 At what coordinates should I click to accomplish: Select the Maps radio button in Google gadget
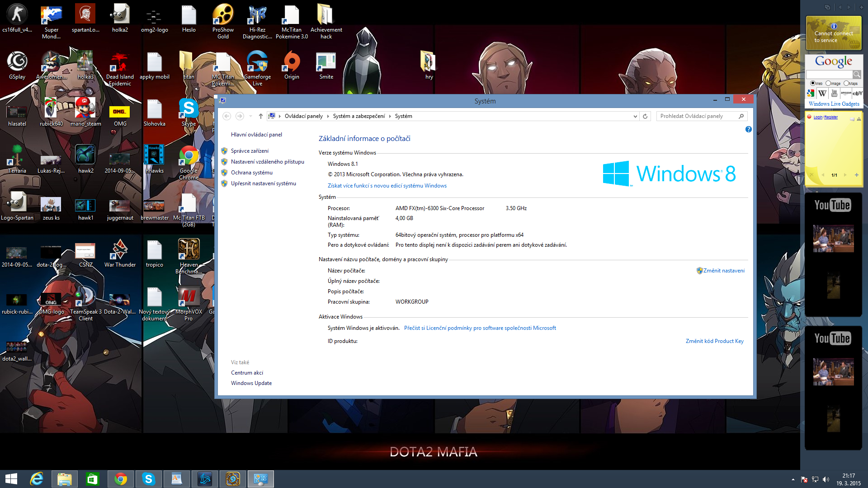846,83
